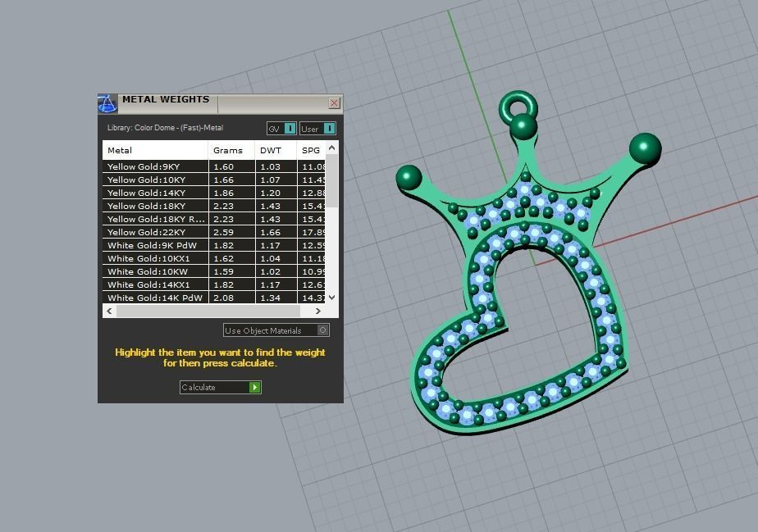Select the Yellow Gold:10KY row
This screenshot has width=758, height=532.
click(213, 180)
